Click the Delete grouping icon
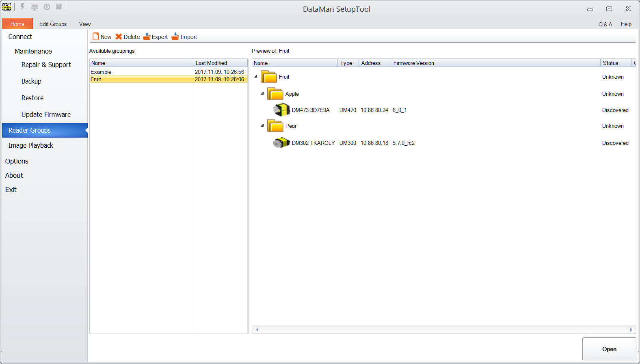 pos(119,37)
